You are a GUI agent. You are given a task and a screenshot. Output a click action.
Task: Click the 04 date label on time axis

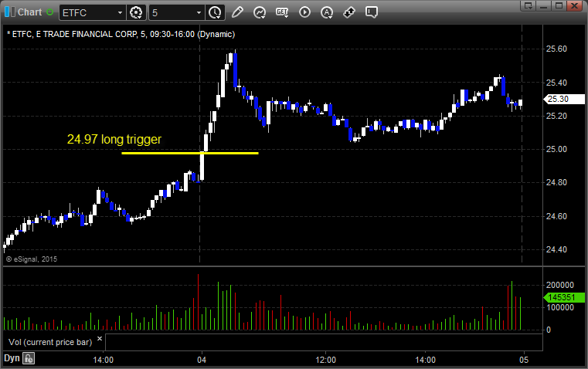tap(202, 360)
